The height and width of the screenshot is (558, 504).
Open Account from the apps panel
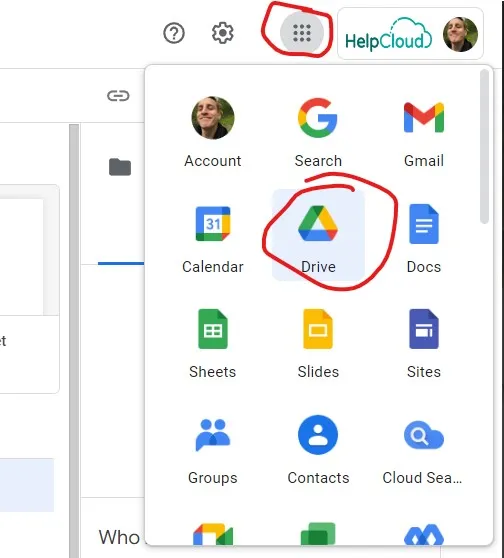point(213,132)
